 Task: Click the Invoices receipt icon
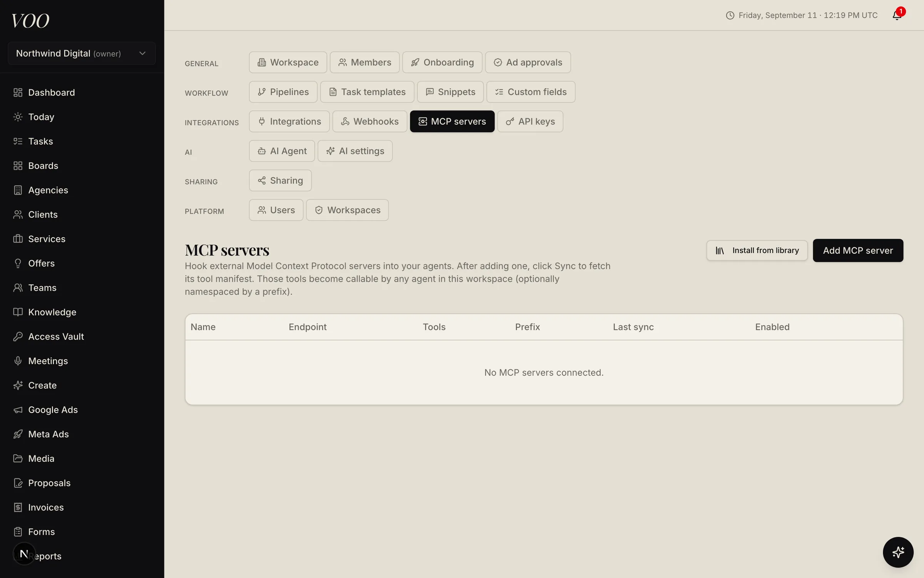(x=18, y=507)
